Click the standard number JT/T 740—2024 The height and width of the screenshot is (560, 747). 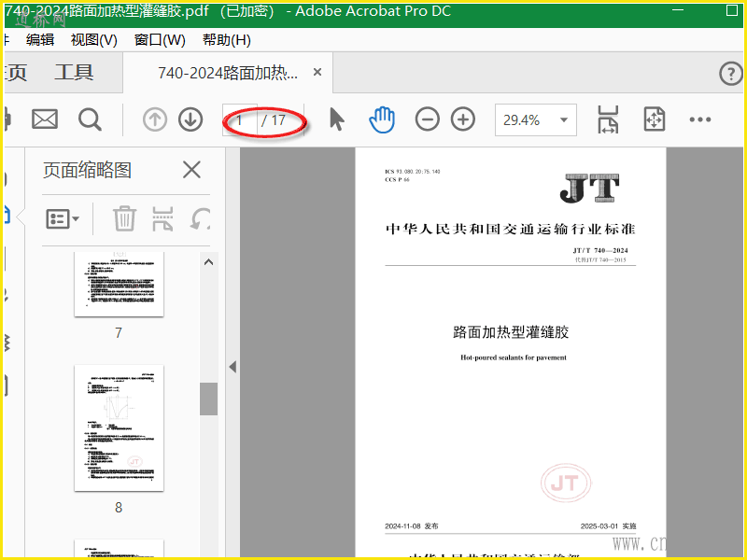600,250
